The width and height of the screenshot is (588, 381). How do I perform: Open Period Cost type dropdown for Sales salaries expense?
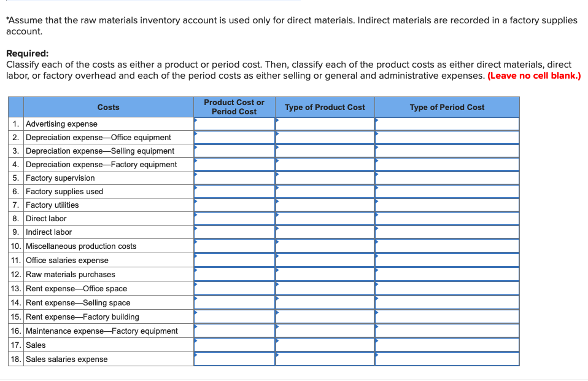446,359
